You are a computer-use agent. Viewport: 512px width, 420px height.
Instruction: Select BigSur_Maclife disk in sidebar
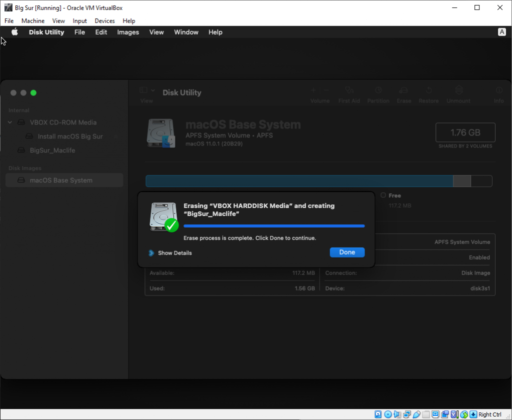[52, 150]
